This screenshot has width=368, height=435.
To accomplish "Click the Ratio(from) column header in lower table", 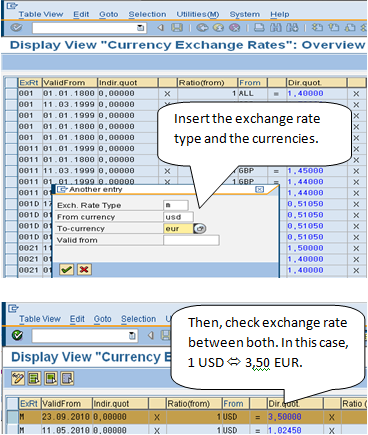I will point(194,404).
